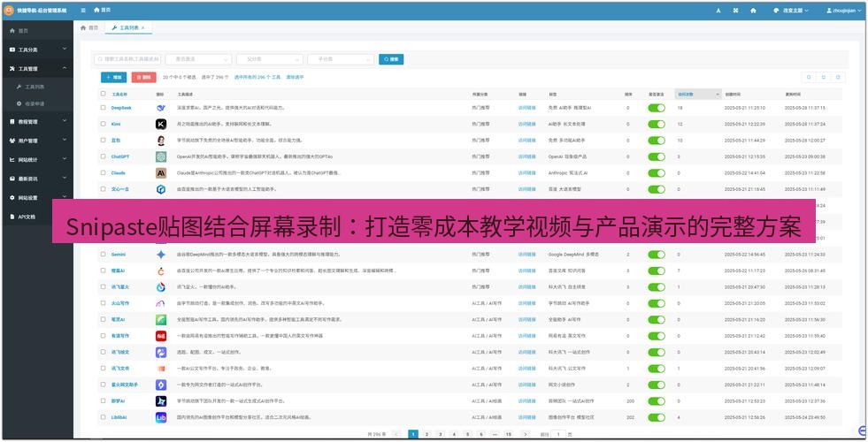
Task: Open the 父分类 parent category dropdown
Action: pyautogui.click(x=270, y=59)
